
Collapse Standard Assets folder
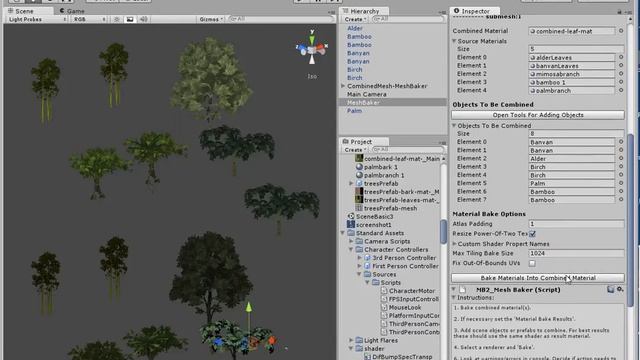pos(343,233)
